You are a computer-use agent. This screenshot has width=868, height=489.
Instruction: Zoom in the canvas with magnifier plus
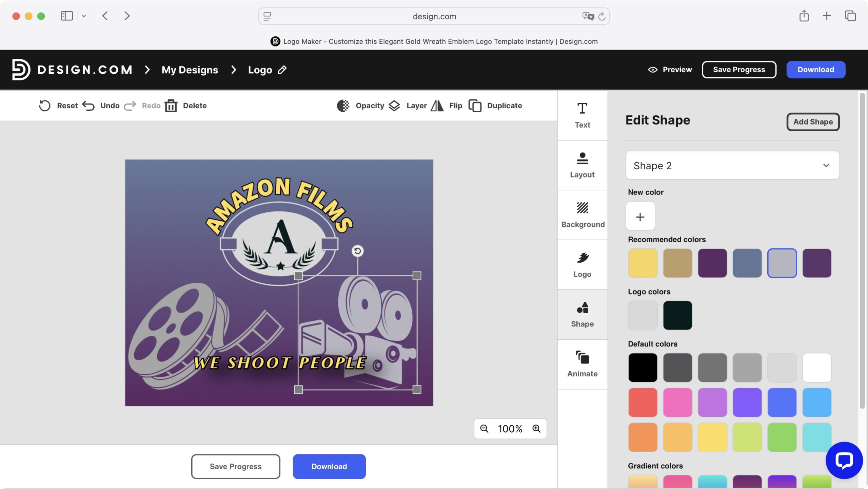(x=536, y=429)
